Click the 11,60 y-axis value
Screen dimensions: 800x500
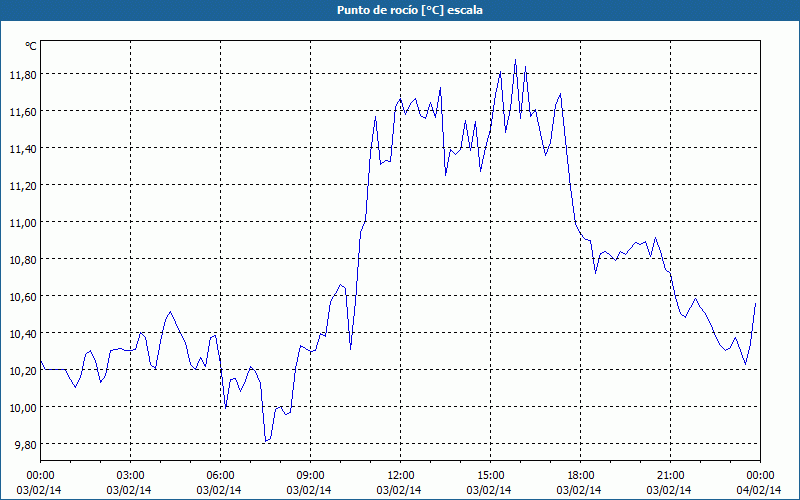23,112
